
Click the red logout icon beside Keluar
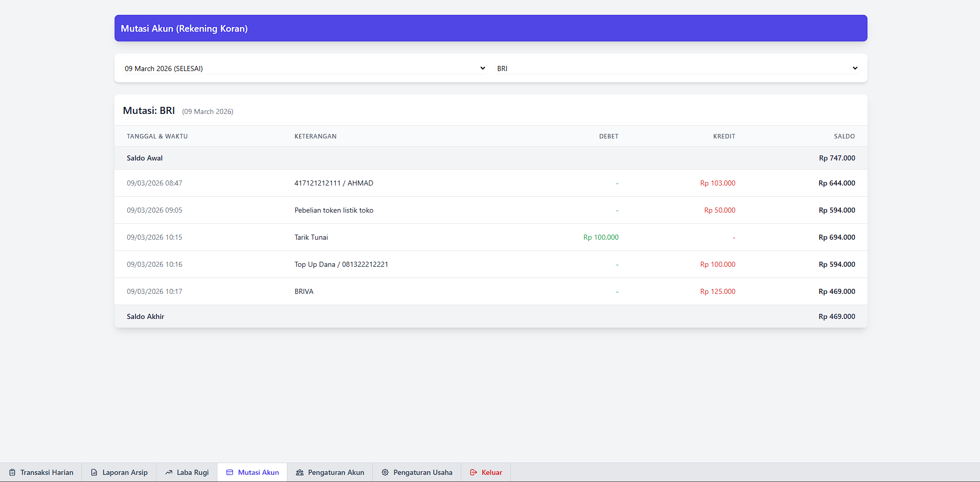tap(474, 472)
